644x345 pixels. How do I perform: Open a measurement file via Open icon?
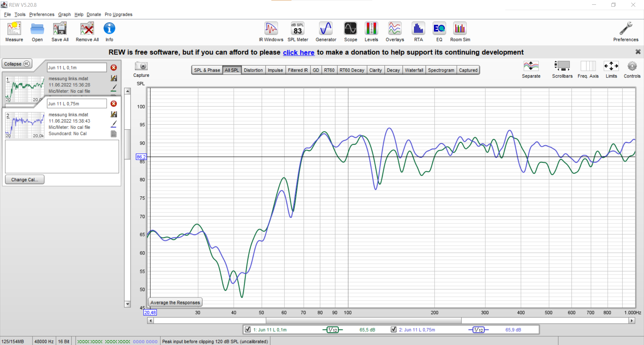pos(37,32)
